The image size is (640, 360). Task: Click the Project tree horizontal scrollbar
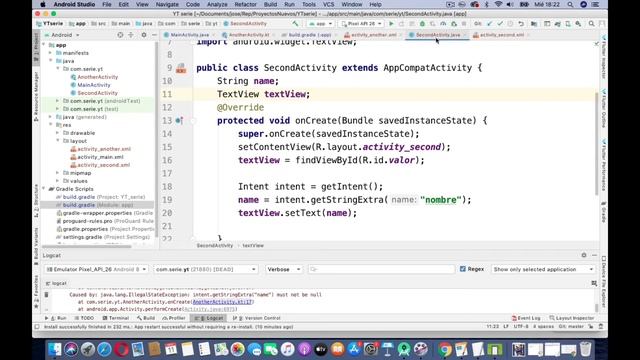(87, 246)
